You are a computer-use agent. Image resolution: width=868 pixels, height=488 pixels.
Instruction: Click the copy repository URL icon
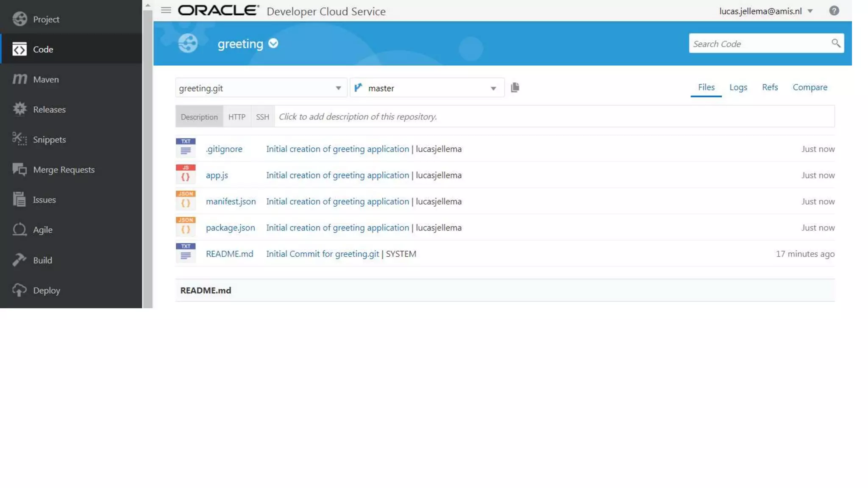tap(515, 88)
